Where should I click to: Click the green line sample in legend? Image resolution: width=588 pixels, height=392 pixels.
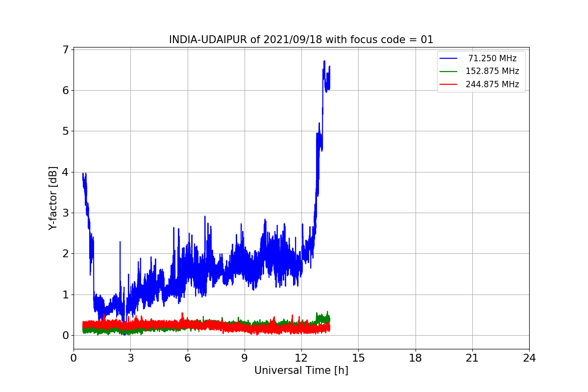pyautogui.click(x=448, y=72)
